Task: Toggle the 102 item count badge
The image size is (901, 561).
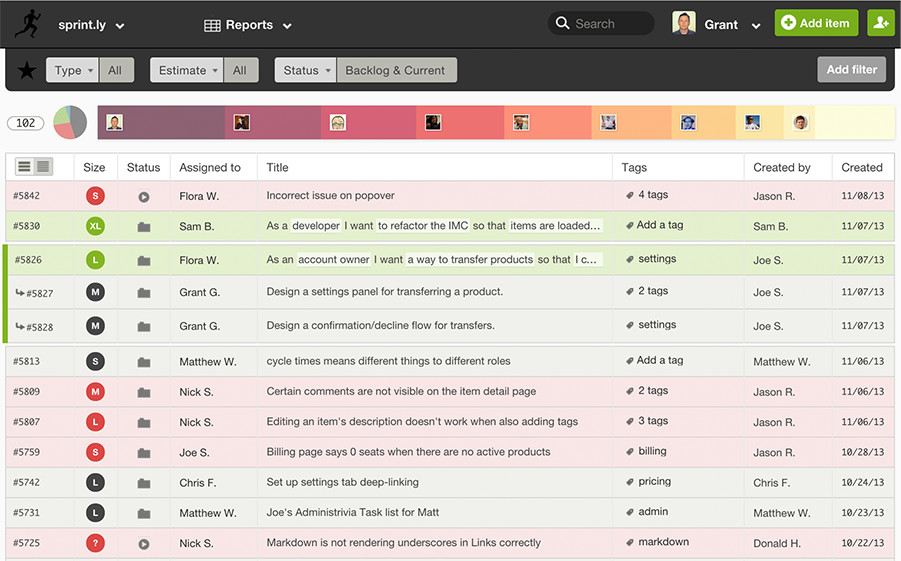Action: pyautogui.click(x=26, y=123)
